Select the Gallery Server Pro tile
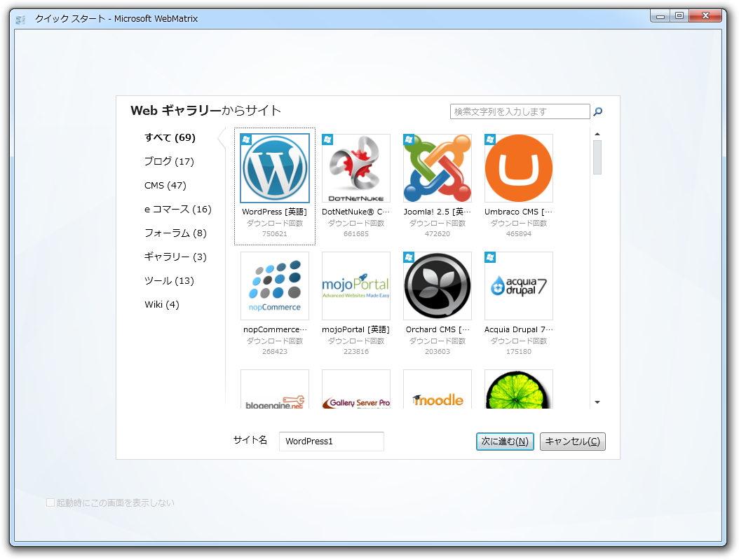Image resolution: width=739 pixels, height=560 pixels. (x=355, y=389)
